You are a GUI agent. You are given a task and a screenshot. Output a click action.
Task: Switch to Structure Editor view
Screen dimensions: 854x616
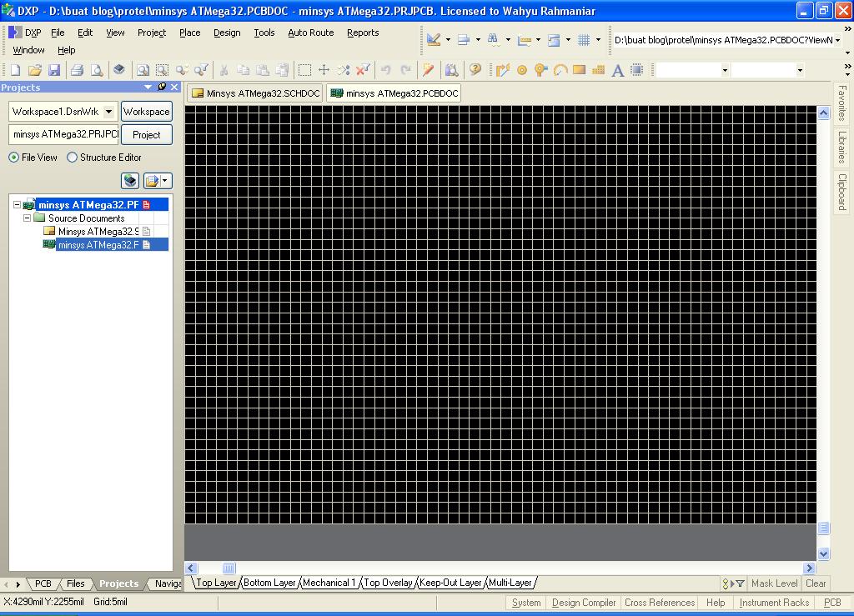(x=73, y=158)
